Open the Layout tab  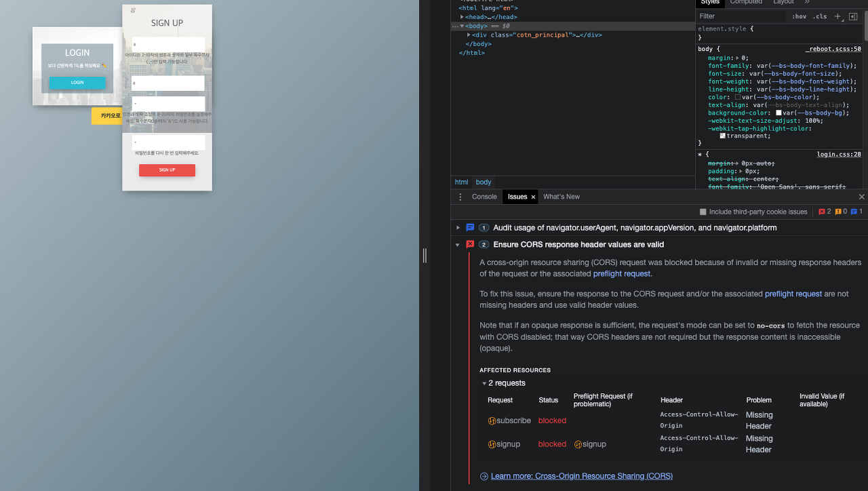tap(783, 2)
